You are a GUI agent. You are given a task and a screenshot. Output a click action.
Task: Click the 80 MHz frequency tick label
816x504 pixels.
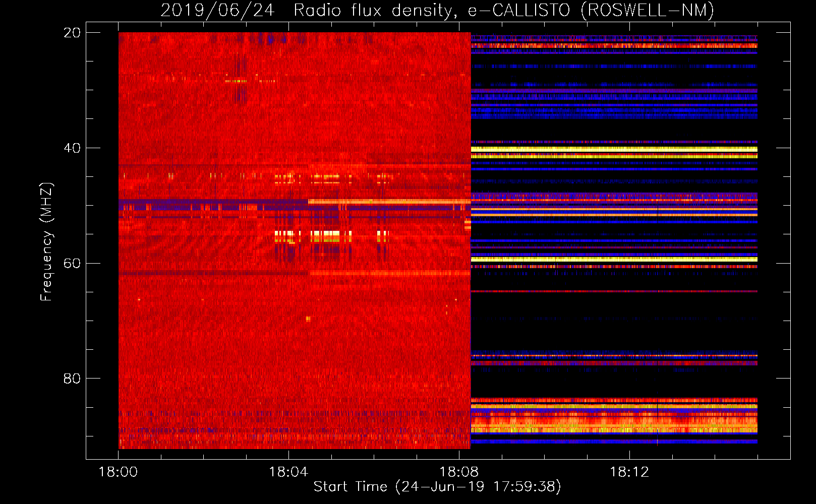coord(72,379)
